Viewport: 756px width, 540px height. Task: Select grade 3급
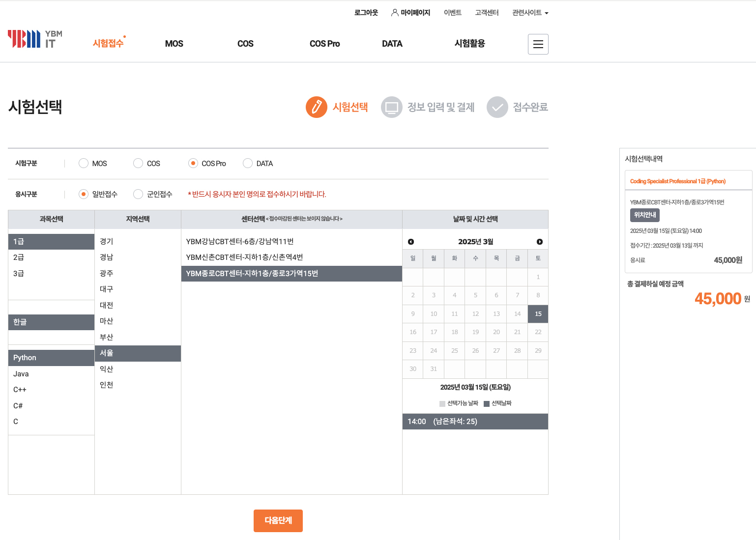click(x=51, y=274)
